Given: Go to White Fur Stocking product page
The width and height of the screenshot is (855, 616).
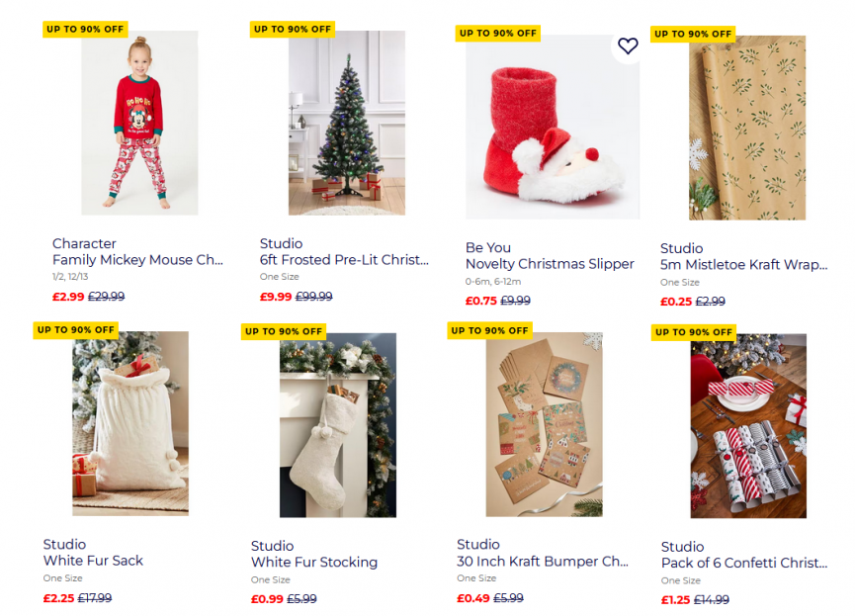Looking at the screenshot, I should click(314, 563).
